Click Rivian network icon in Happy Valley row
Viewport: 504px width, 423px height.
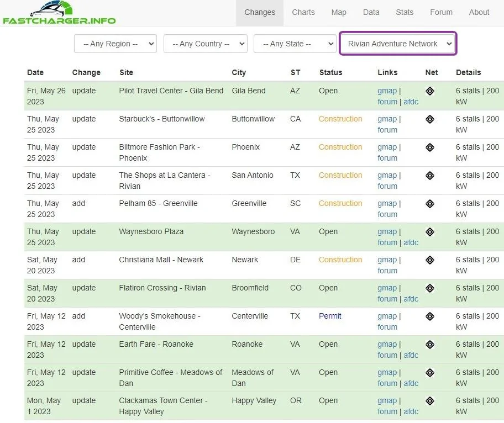[x=430, y=401]
